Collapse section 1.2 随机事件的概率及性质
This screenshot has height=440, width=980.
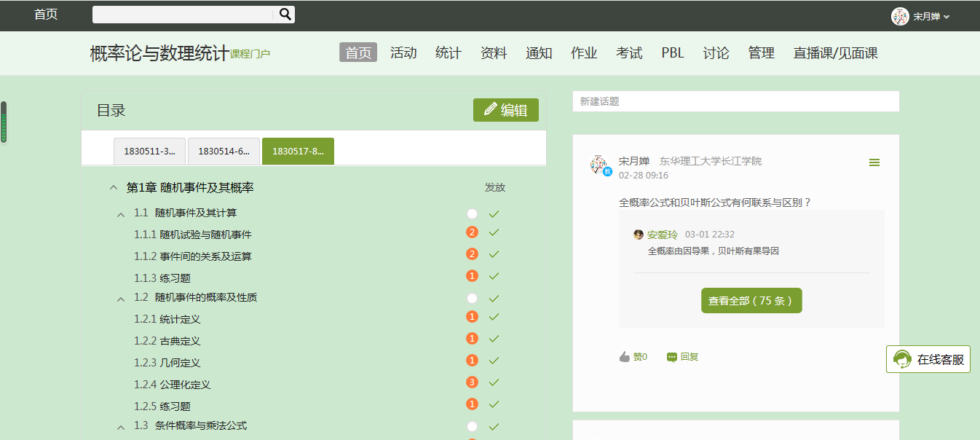[x=121, y=299]
